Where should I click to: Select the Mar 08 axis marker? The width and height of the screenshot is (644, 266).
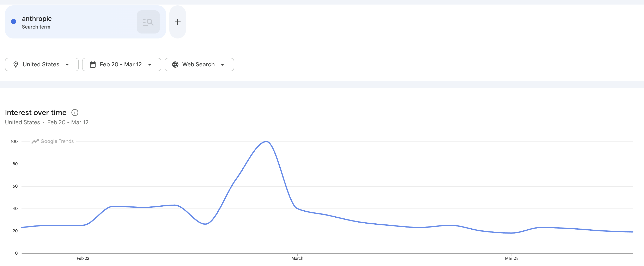tap(511, 258)
